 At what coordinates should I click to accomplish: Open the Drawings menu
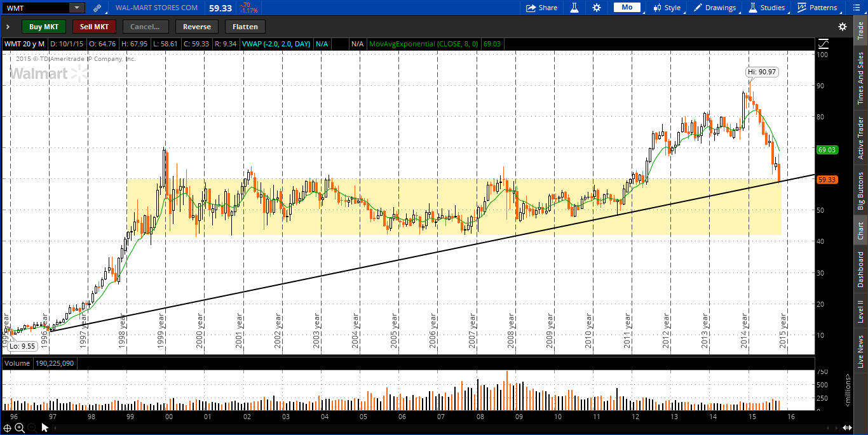(715, 8)
